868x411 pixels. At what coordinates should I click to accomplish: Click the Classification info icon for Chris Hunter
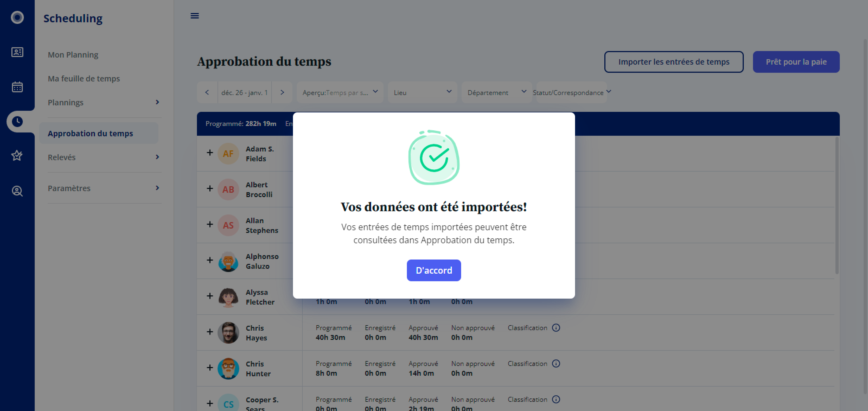click(556, 363)
